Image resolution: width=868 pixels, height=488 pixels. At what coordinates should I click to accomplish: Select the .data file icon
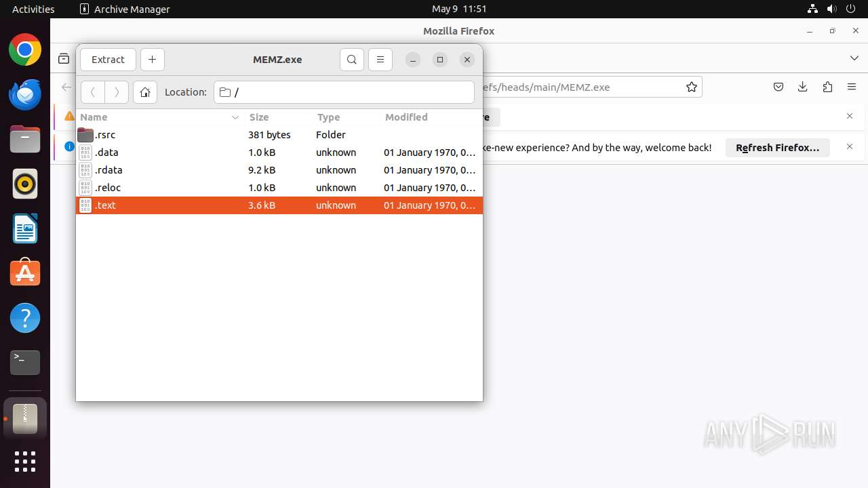pyautogui.click(x=85, y=152)
